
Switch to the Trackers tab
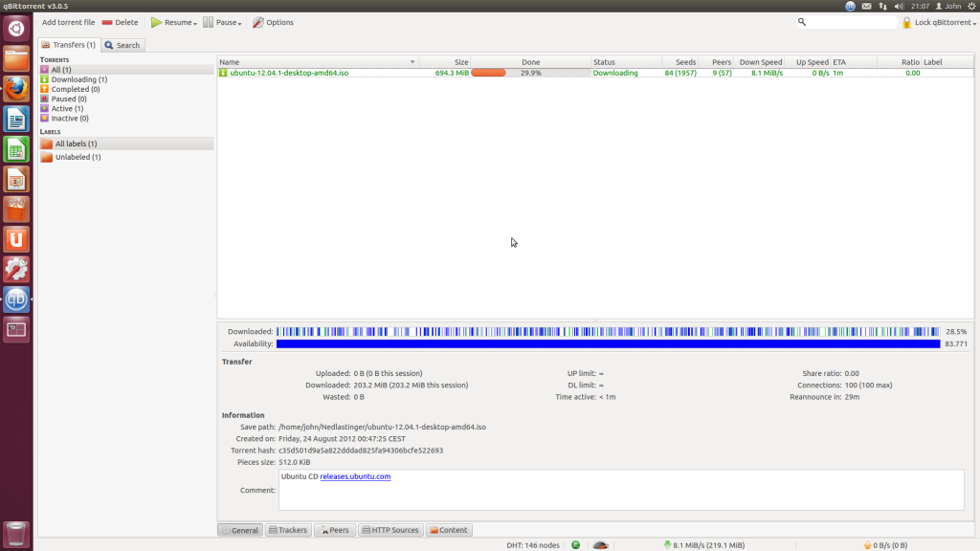pos(288,529)
